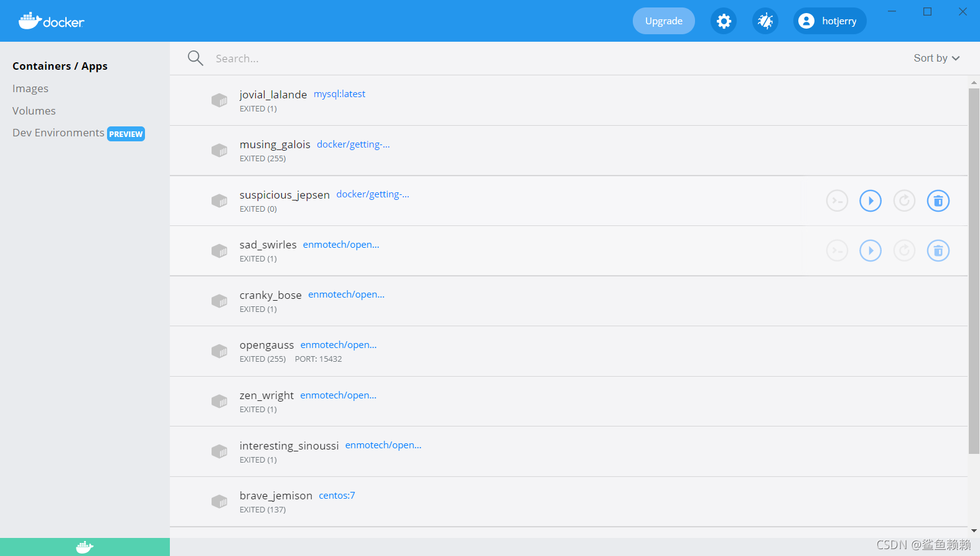This screenshot has width=980, height=556.
Task: Start the suspicious_jepsen container
Action: point(870,200)
